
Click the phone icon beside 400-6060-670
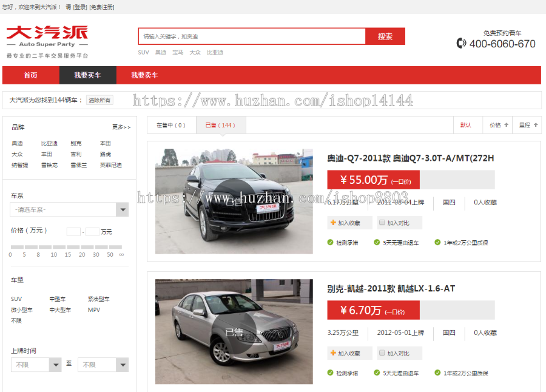[x=462, y=44]
